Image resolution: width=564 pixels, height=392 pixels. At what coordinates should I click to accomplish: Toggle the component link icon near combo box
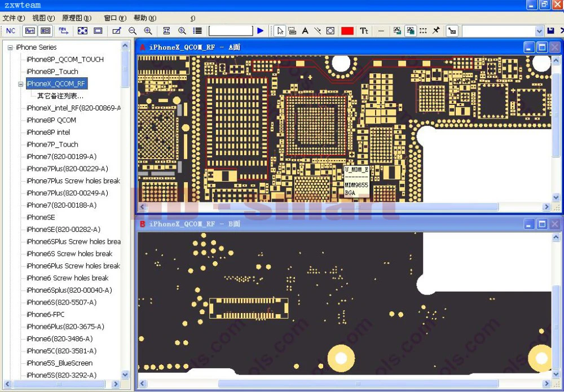(x=452, y=31)
